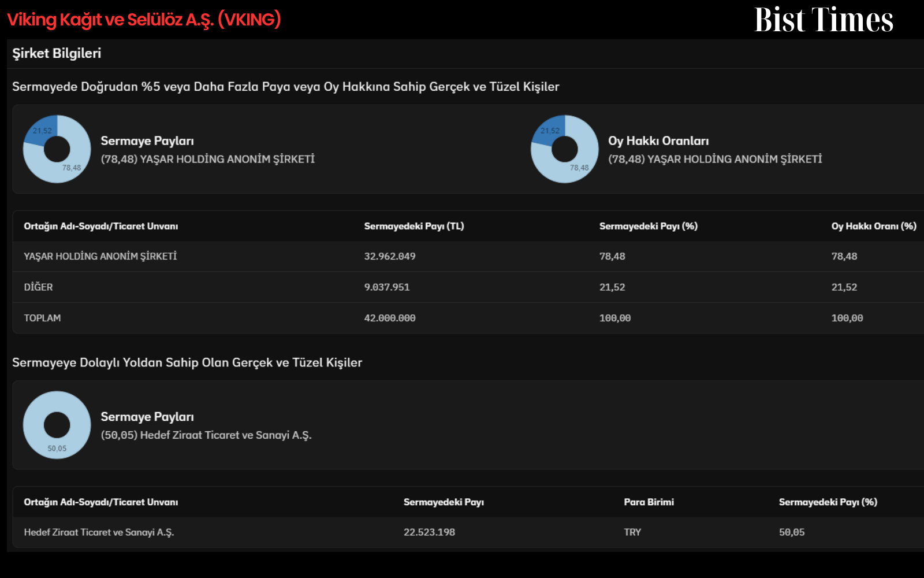This screenshot has height=578, width=924.
Task: Click the 21,52 slice of Oy Hakkı chart
Action: 549,131
